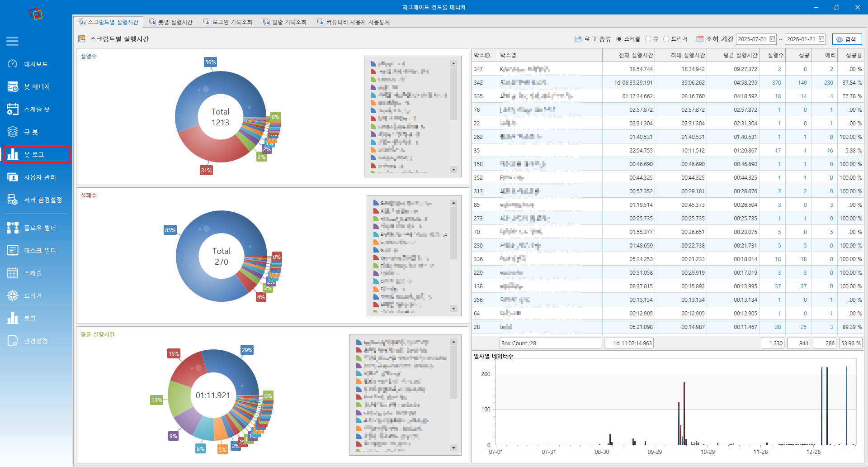Open the 대시보드 dashboard icon
Screen dimensions: 868x467
click(x=13, y=64)
